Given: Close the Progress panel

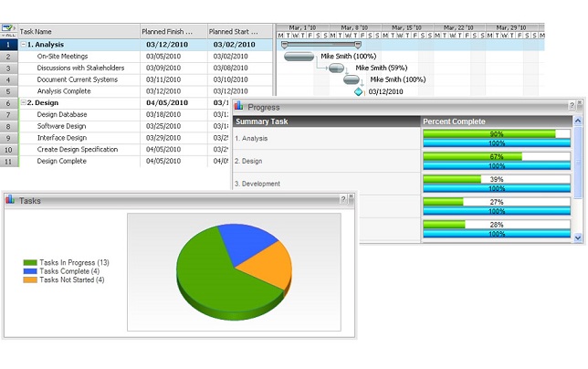Looking at the screenshot, I should 580,107.
